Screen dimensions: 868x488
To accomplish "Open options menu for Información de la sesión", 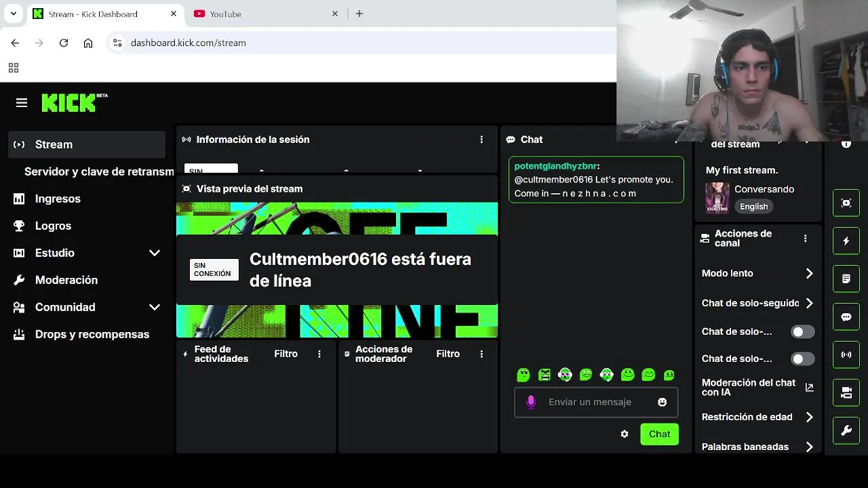I will coord(481,140).
